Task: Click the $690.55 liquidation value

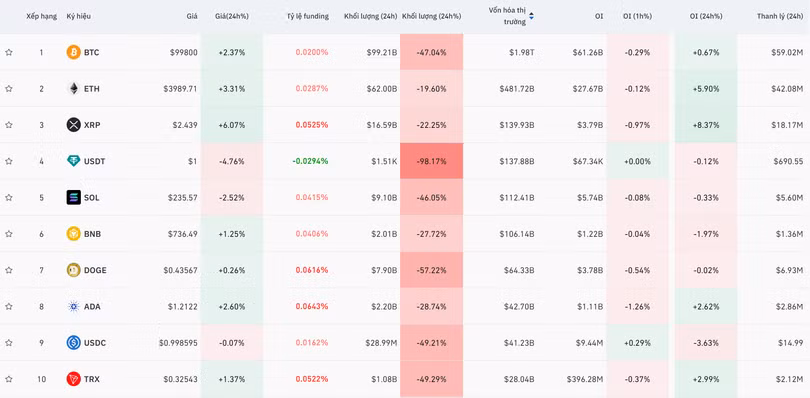Action: (788, 161)
